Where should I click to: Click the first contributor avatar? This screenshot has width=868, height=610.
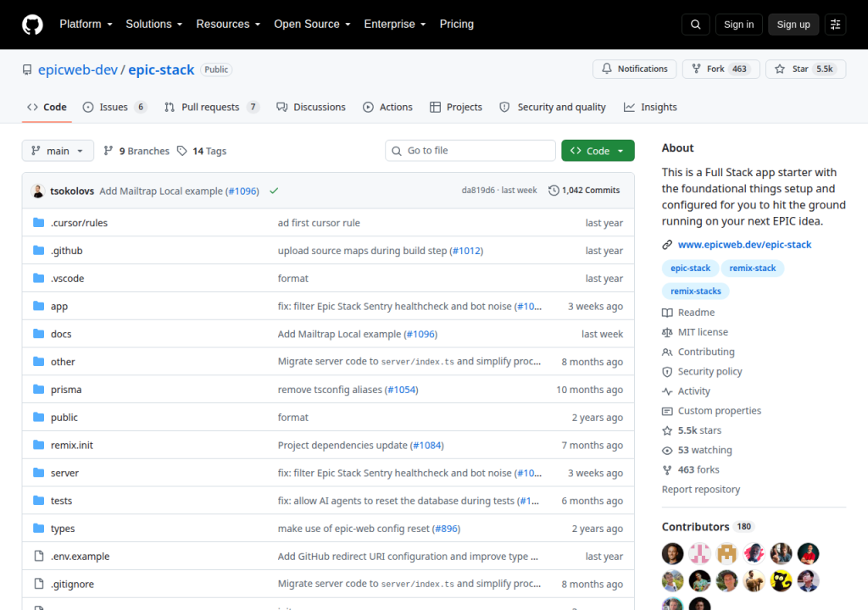coord(672,553)
